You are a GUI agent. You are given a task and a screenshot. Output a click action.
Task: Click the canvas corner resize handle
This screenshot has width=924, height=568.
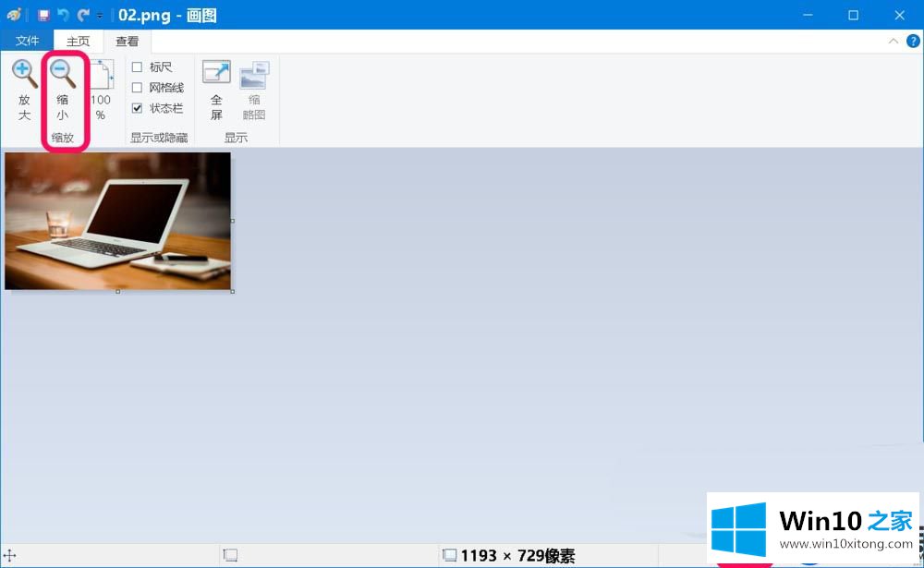click(233, 291)
